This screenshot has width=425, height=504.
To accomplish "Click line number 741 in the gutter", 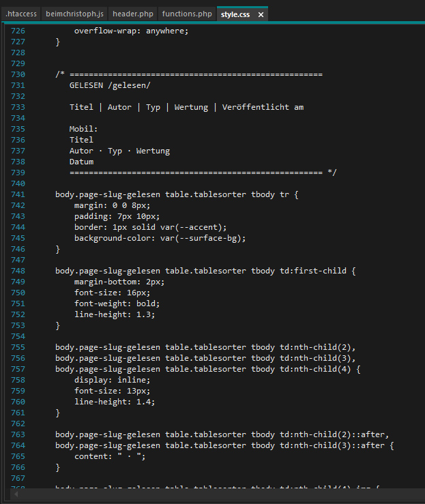I will [x=18, y=194].
